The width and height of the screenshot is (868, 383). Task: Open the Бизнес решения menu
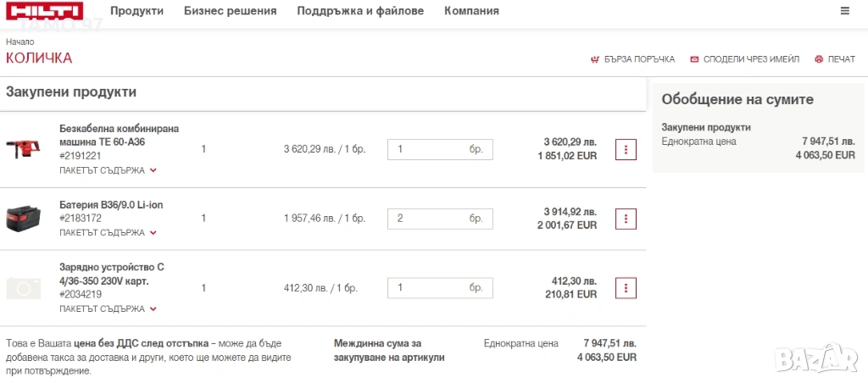click(231, 11)
